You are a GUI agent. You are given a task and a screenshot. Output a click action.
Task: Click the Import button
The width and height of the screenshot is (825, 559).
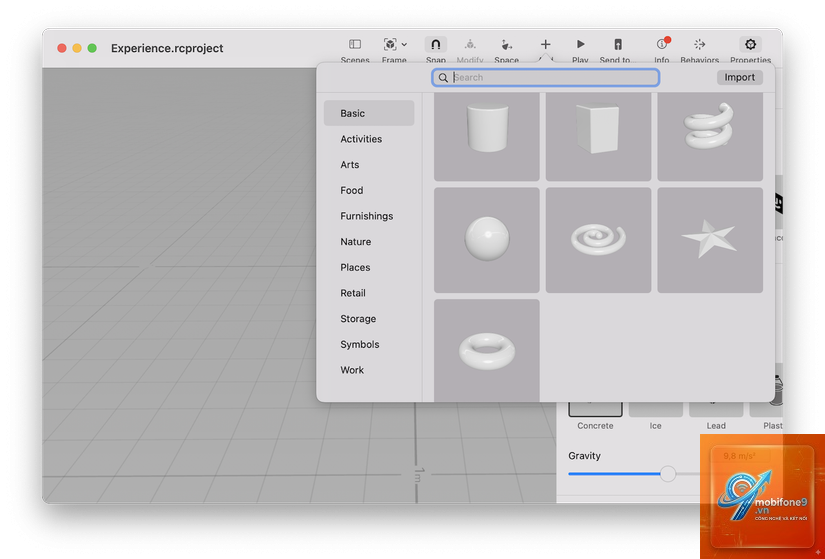tap(739, 77)
